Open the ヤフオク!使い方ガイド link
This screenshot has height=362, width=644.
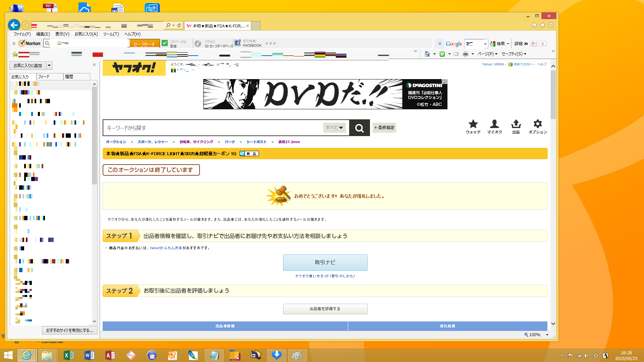[x=325, y=276]
